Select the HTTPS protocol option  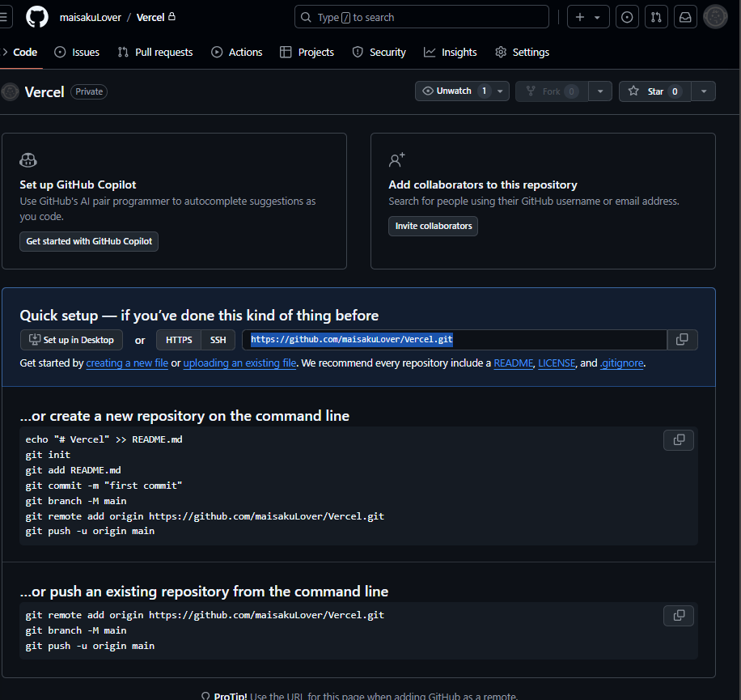tap(179, 340)
